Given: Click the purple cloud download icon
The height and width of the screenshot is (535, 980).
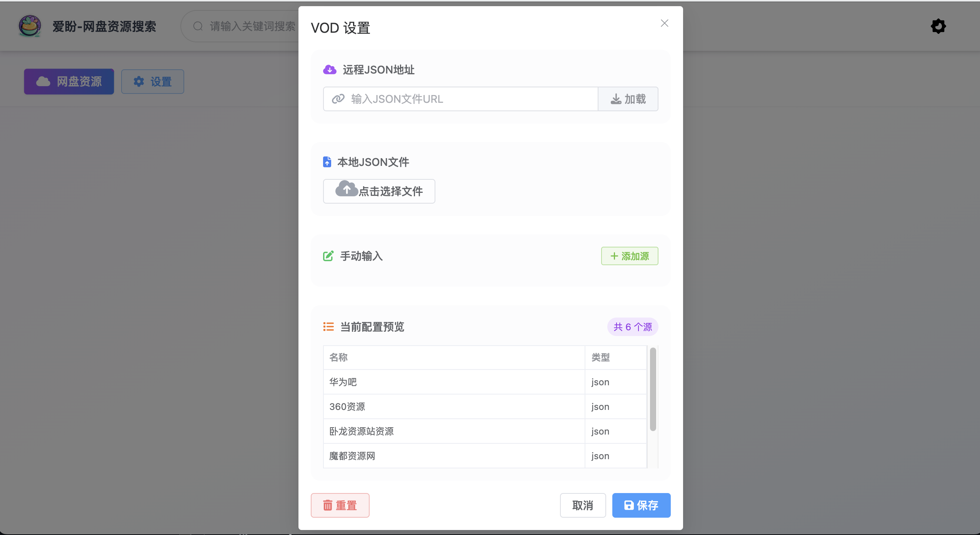Looking at the screenshot, I should (x=330, y=70).
